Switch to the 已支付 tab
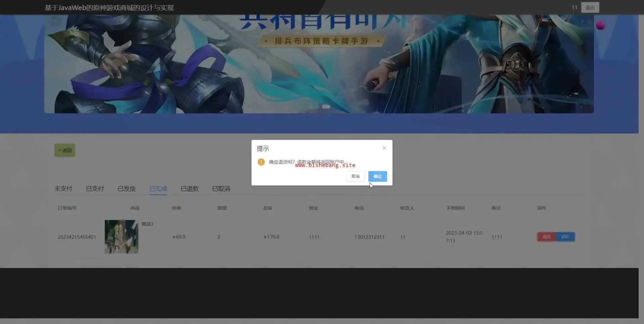The width and height of the screenshot is (644, 324). (95, 189)
